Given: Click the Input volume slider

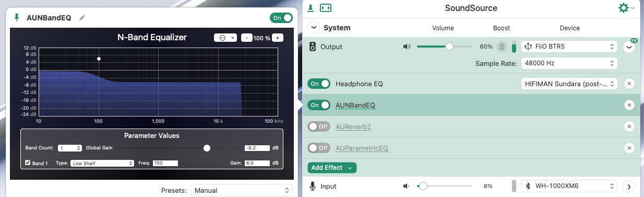Looking at the screenshot, I should pyautogui.click(x=444, y=186).
